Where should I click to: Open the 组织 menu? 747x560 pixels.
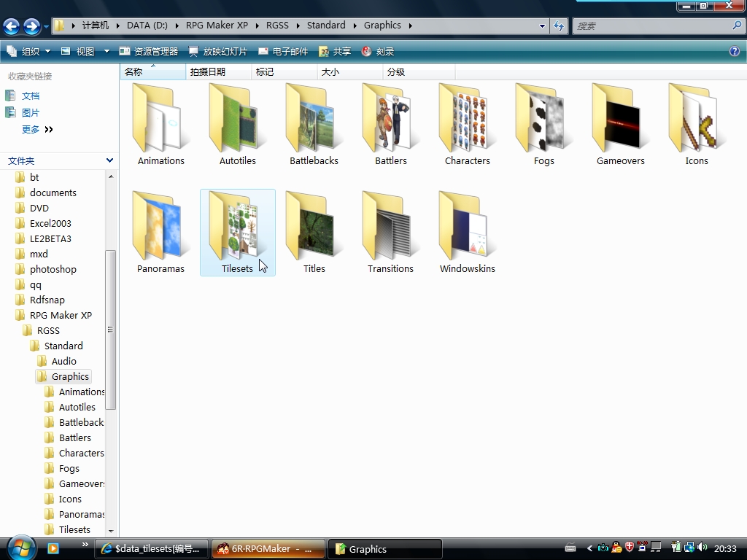pos(28,52)
